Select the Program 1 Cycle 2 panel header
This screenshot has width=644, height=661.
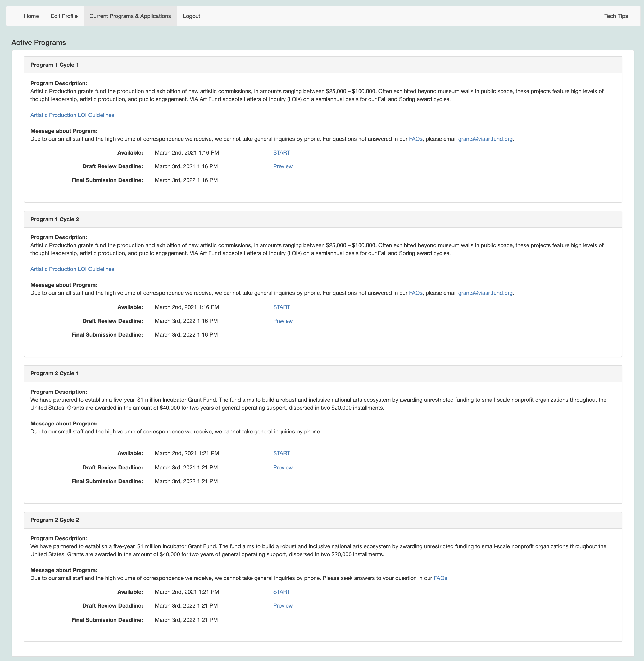(x=323, y=219)
